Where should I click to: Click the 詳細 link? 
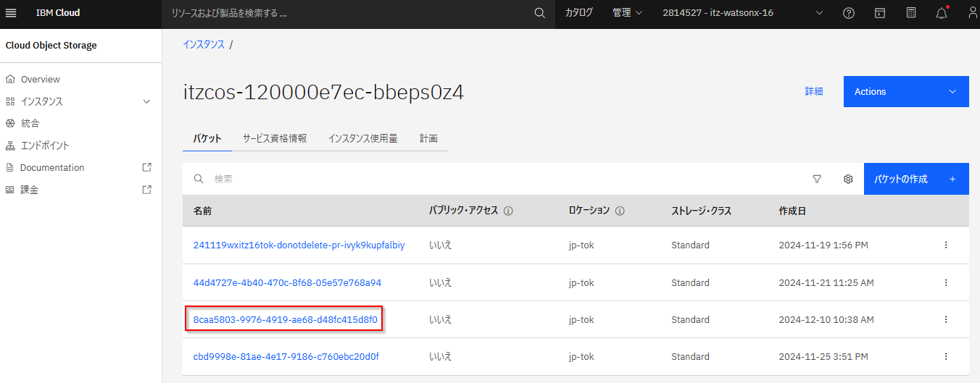(x=814, y=91)
